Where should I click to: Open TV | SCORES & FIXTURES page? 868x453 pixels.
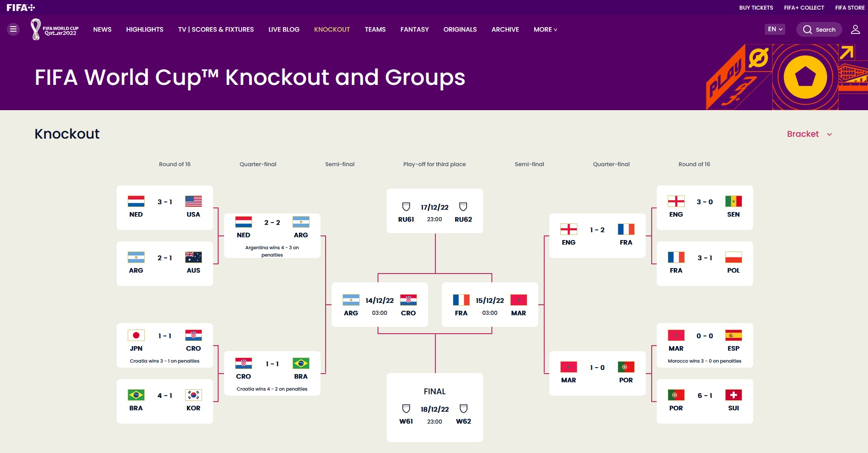(x=216, y=29)
